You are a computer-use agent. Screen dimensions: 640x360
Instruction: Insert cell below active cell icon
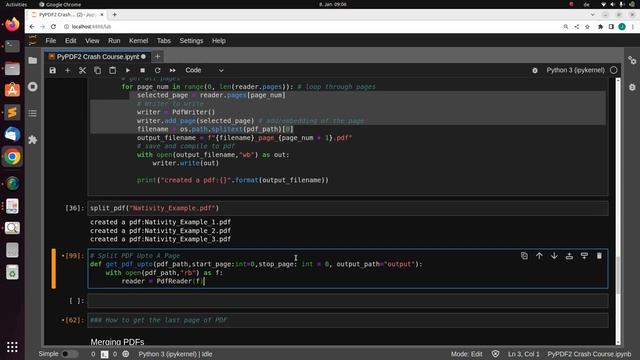tap(584, 256)
